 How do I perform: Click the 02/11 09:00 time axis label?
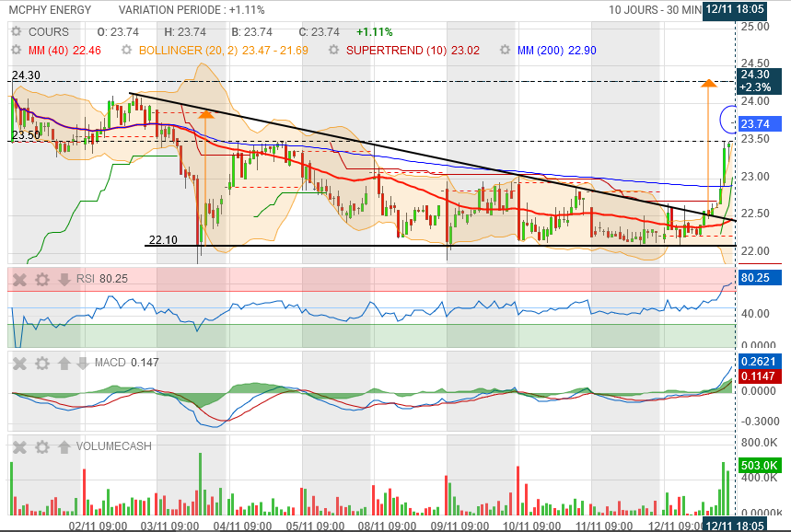coord(98,526)
